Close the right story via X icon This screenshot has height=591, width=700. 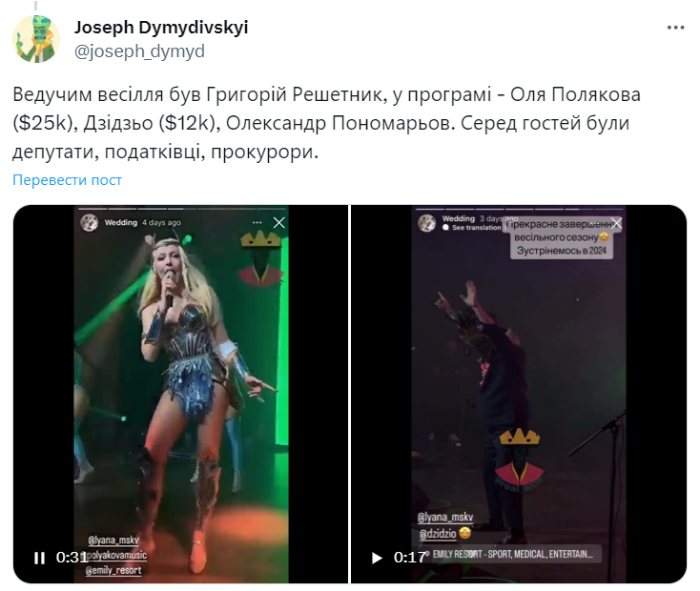[x=616, y=222]
